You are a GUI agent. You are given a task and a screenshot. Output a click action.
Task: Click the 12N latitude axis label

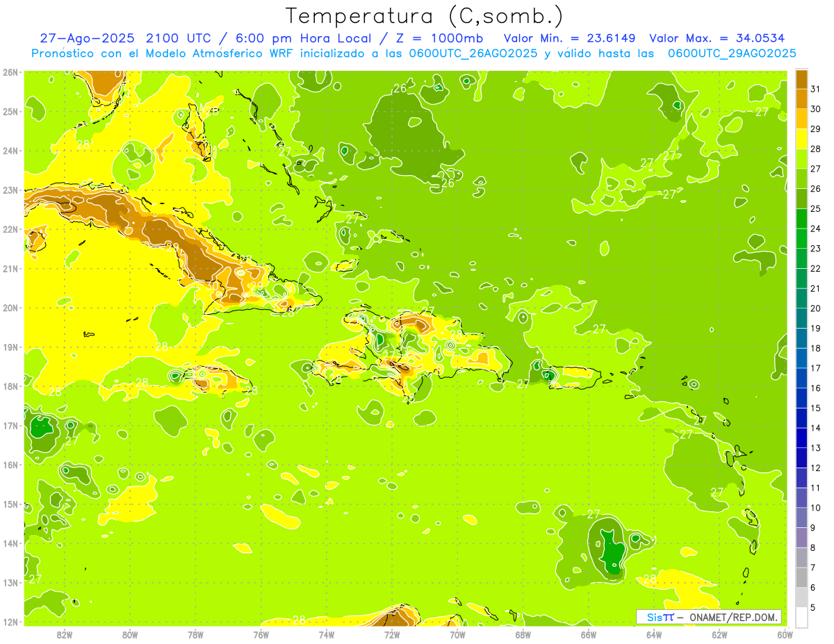point(10,622)
